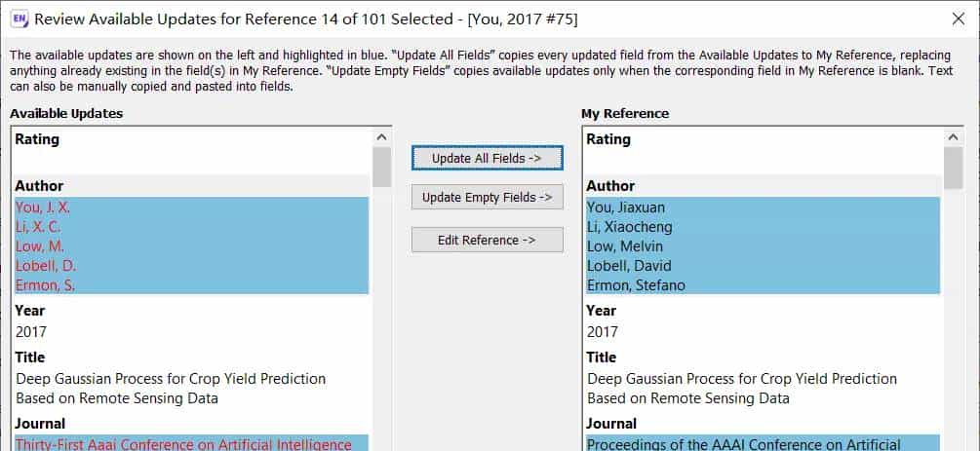
Task: Click the empty Rating field in My Reference
Action: pos(761,161)
